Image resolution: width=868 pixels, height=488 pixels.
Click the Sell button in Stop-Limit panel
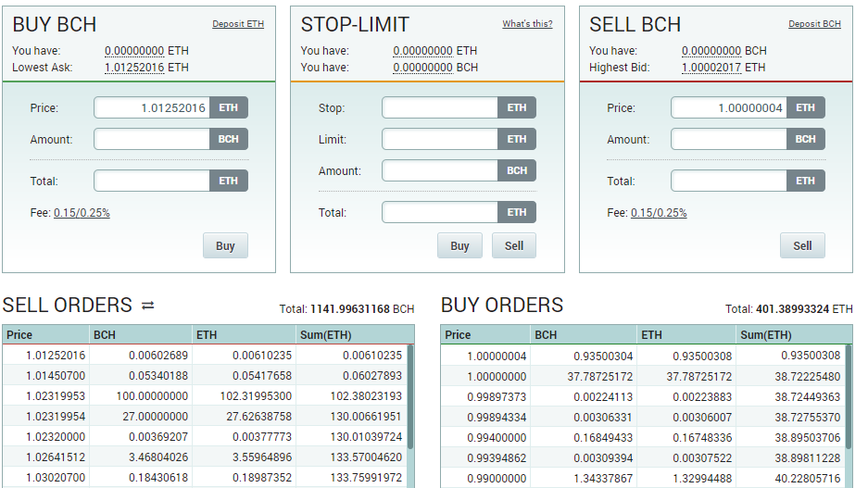pyautogui.click(x=514, y=245)
